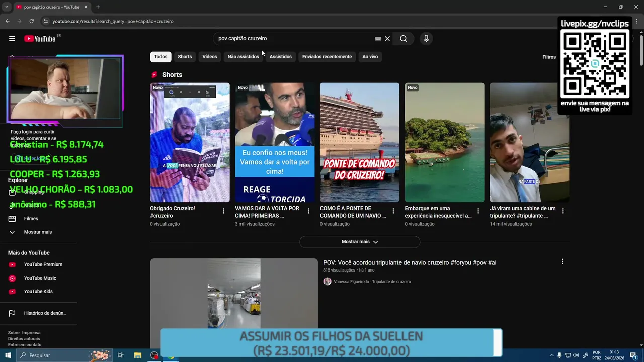Viewport: 644px width, 362px height.
Task: Click the 'POR PTB2' language indicator
Action: point(597,355)
